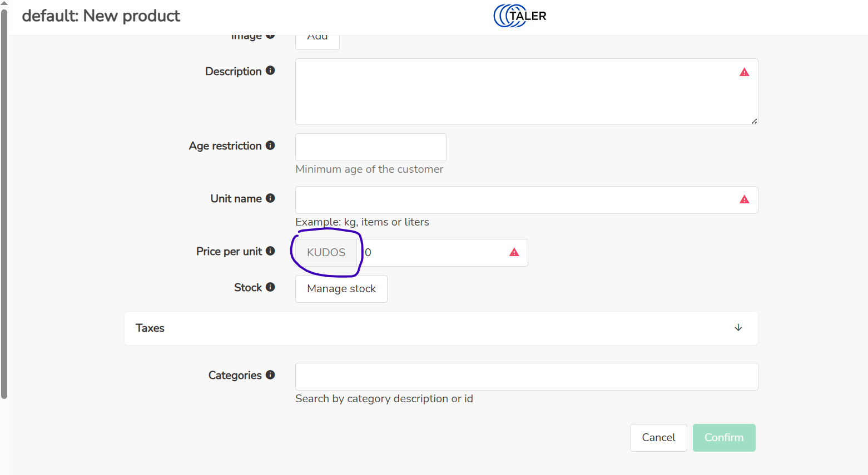Click the Age restriction info icon
868x475 pixels.
click(x=270, y=146)
